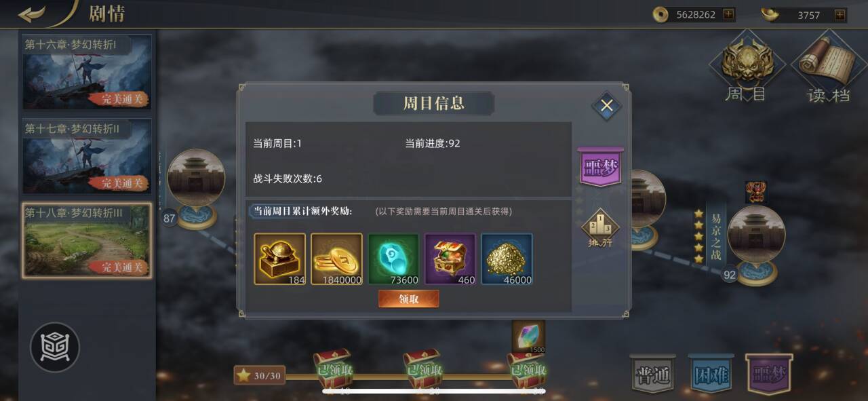The width and height of the screenshot is (868, 401).
Task: Tap the teal spirit stone reward icon
Action: (393, 259)
